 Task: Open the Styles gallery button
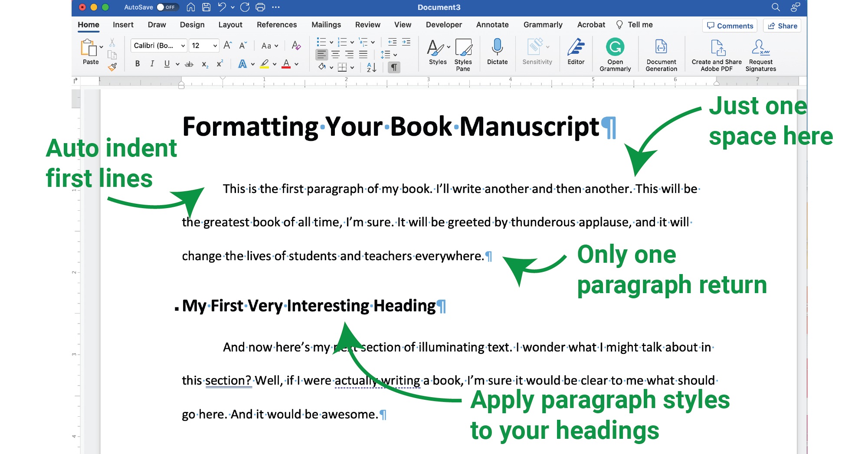click(438, 52)
